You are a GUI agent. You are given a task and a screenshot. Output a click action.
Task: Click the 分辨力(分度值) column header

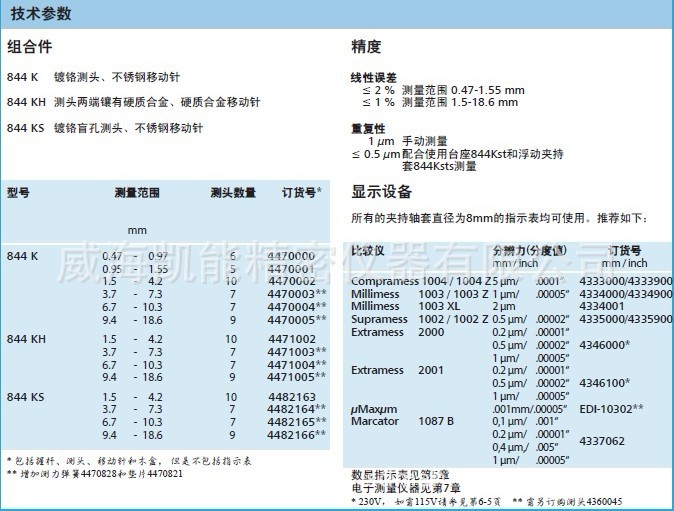(530, 251)
